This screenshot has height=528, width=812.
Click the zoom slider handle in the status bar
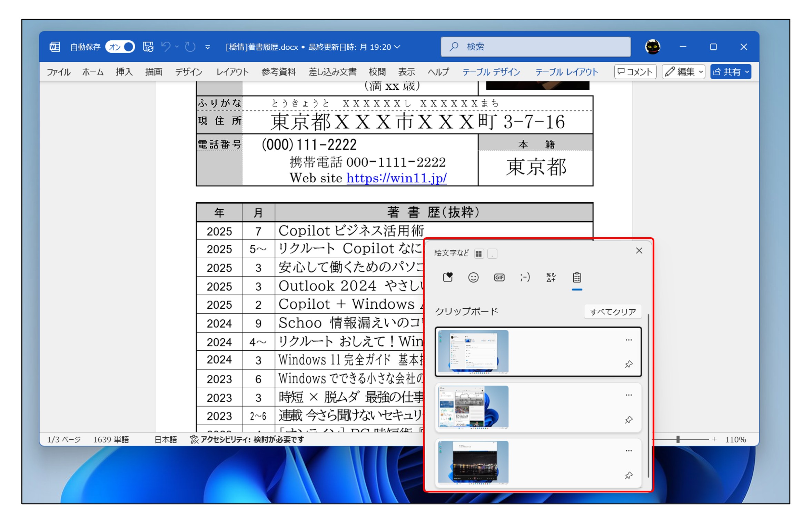coord(678,439)
